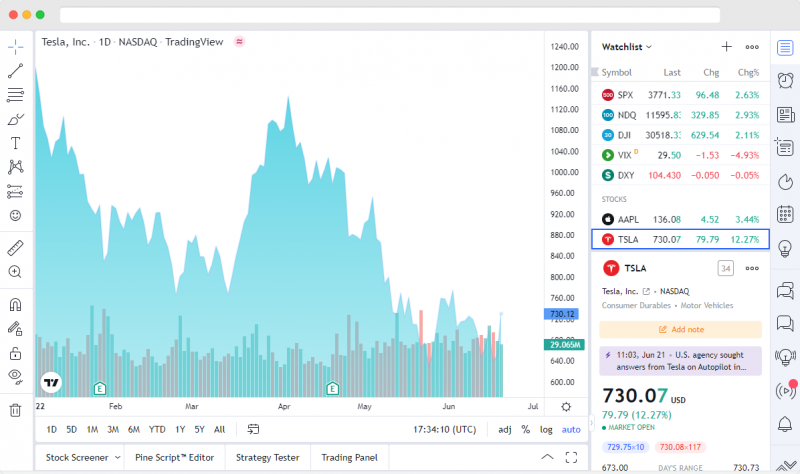Viewport: 800px width, 474px height.
Task: Open the hotlists panel icon
Action: coord(785,181)
